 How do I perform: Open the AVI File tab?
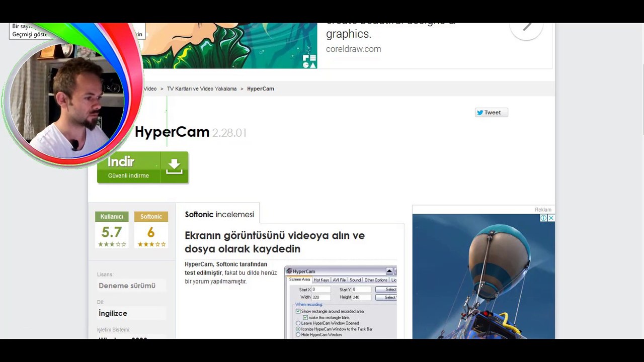340,280
